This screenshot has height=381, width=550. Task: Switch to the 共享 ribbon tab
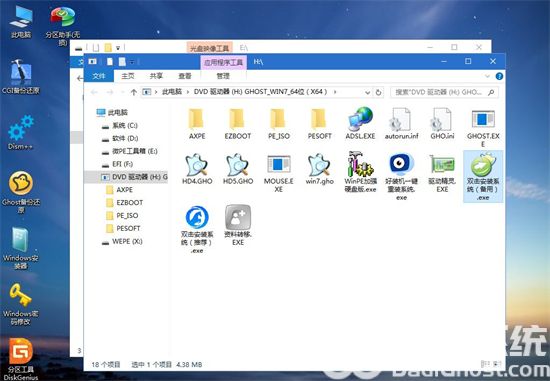(156, 76)
